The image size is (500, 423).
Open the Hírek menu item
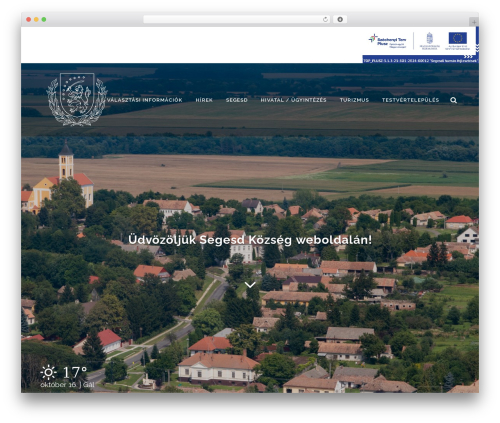204,100
